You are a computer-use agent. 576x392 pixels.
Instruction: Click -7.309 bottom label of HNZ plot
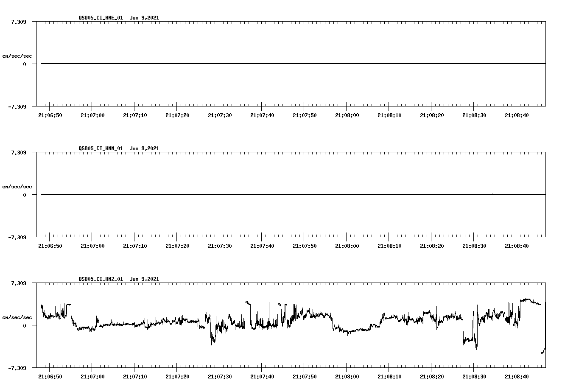[17, 368]
